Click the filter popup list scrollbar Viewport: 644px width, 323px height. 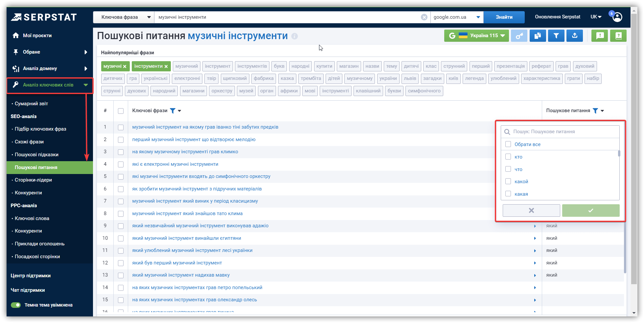pos(619,154)
